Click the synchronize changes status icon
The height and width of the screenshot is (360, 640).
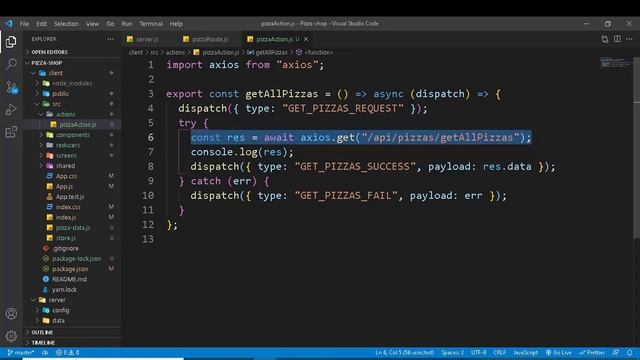pos(45,352)
